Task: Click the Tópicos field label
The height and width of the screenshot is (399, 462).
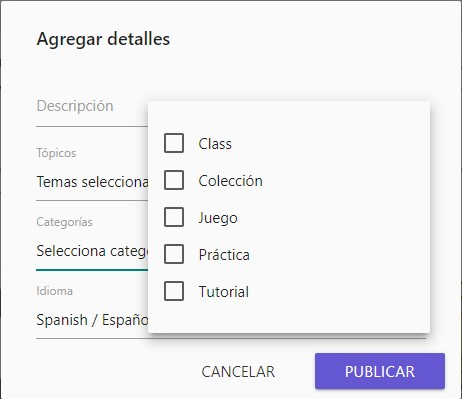Action: click(56, 153)
